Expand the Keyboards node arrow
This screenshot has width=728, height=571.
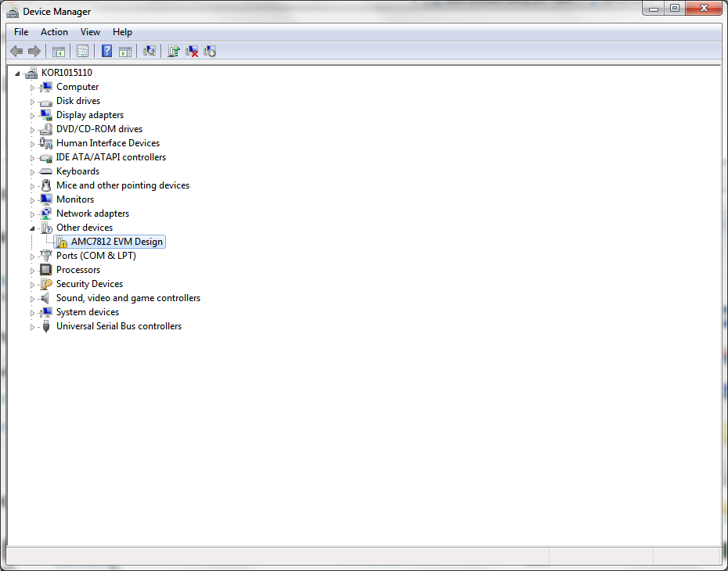point(32,172)
